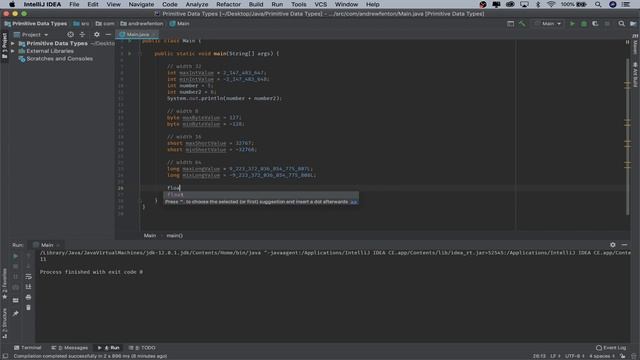Viewport: 640px width, 360px height.
Task: Click the layout window icon left of hammer
Action: [x=510, y=24]
